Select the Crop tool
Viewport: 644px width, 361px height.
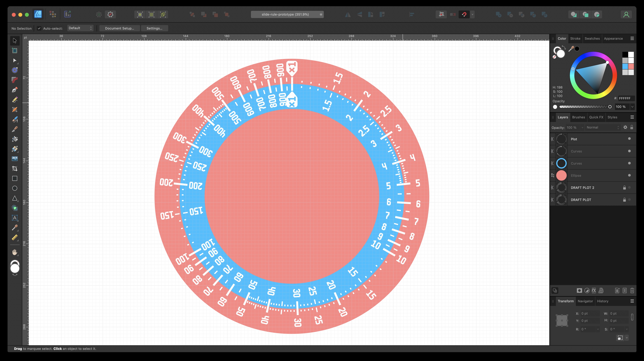pyautogui.click(x=15, y=169)
